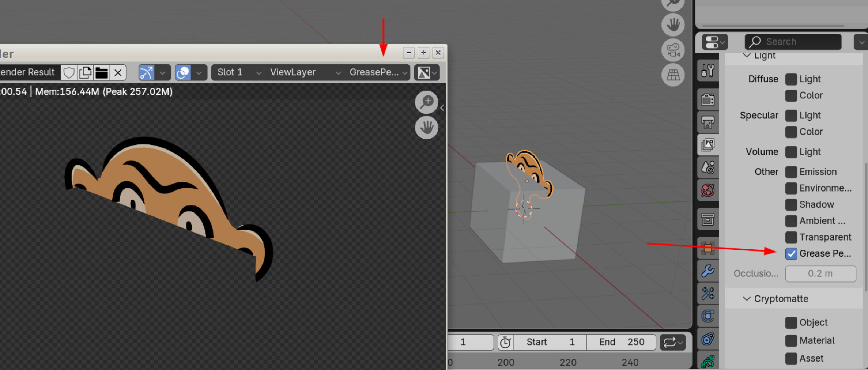The width and height of the screenshot is (868, 370).
Task: Enable Cryptomatte Object checkbox
Action: pyautogui.click(x=791, y=322)
